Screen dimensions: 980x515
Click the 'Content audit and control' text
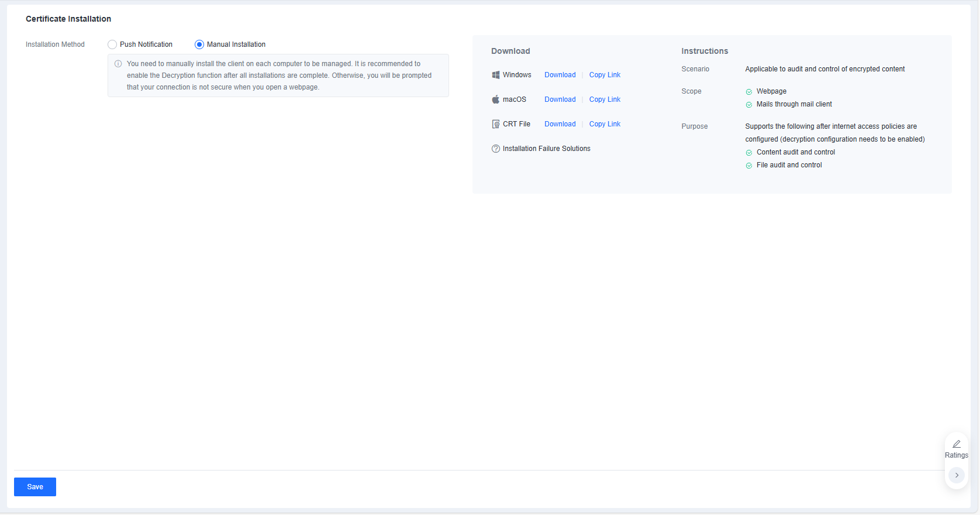(x=796, y=152)
